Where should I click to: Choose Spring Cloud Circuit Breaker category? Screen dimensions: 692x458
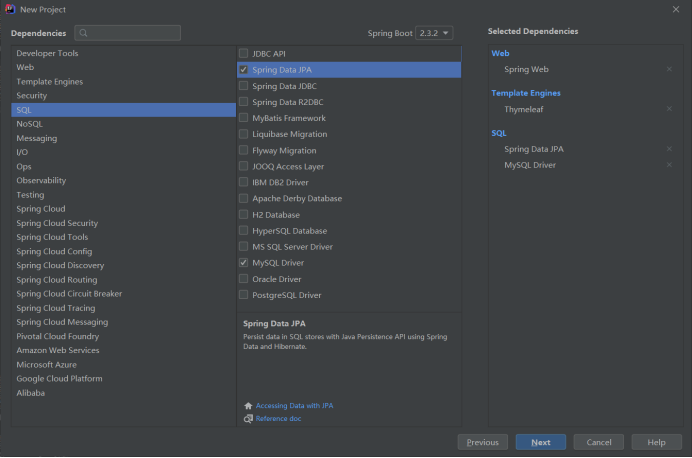pyautogui.click(x=124, y=294)
